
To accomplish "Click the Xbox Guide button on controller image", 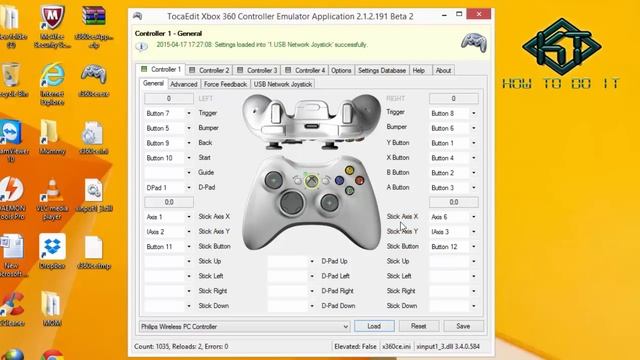I will (311, 181).
